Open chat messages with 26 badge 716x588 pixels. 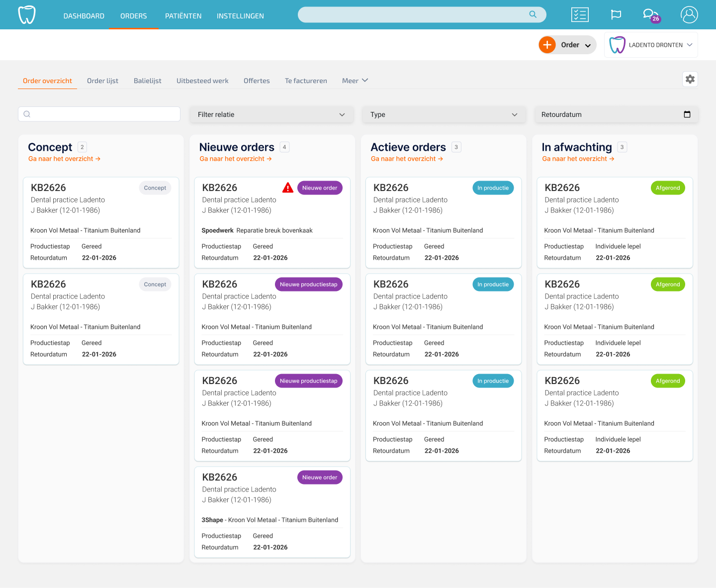point(650,15)
